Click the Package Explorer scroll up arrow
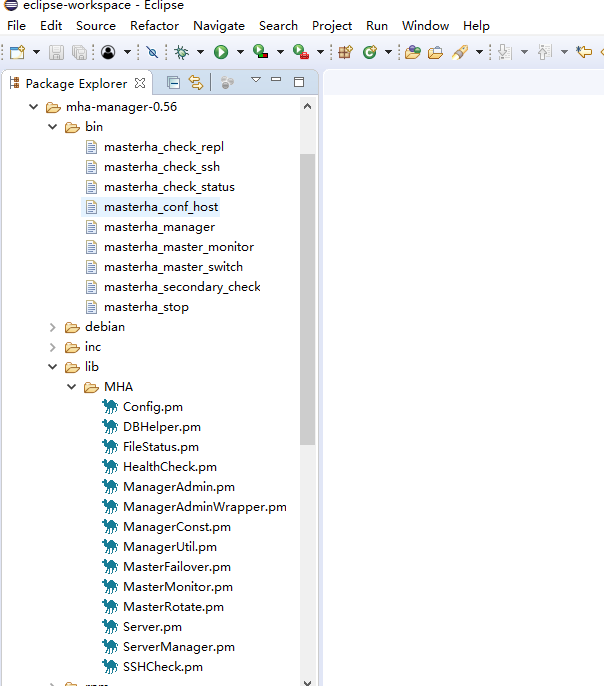Screen dimensions: 604x686 click(x=307, y=106)
